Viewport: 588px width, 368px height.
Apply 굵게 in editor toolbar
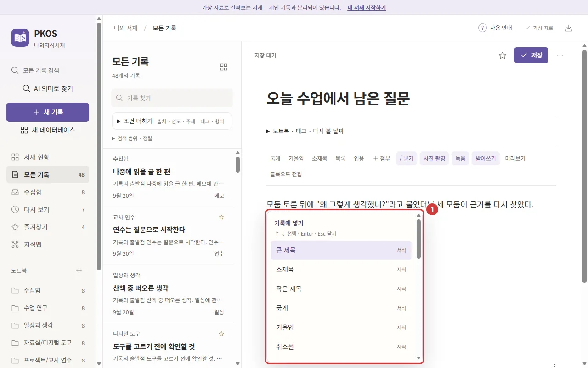tap(275, 158)
